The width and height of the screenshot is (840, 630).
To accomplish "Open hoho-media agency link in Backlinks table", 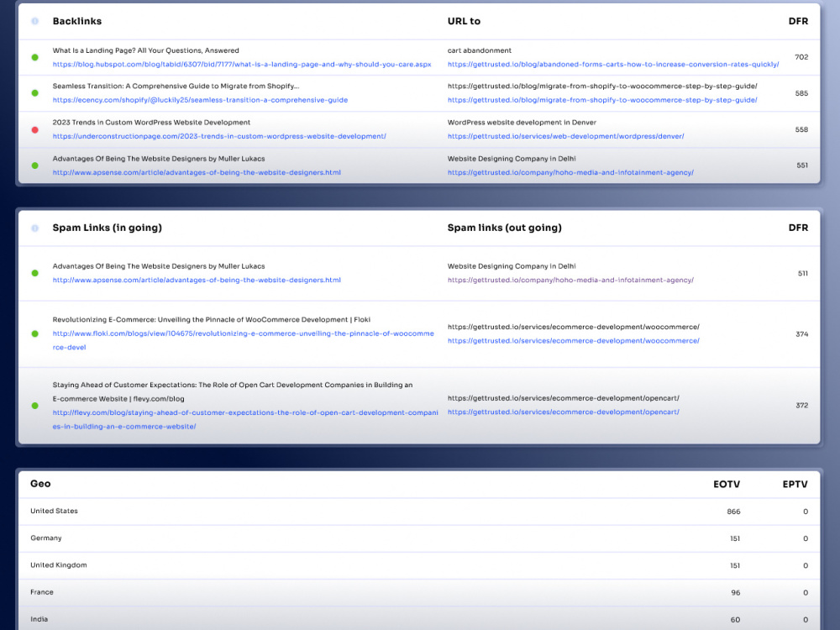I will (x=570, y=172).
